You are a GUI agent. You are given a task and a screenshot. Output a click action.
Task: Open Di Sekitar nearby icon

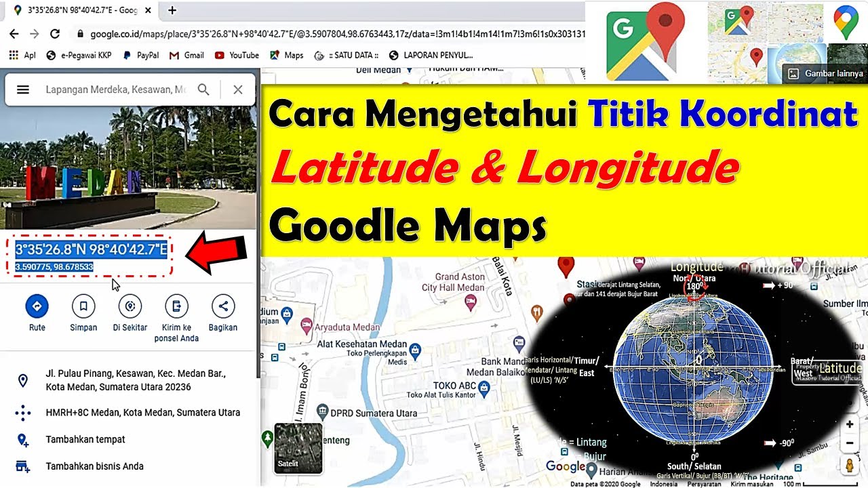pos(130,306)
